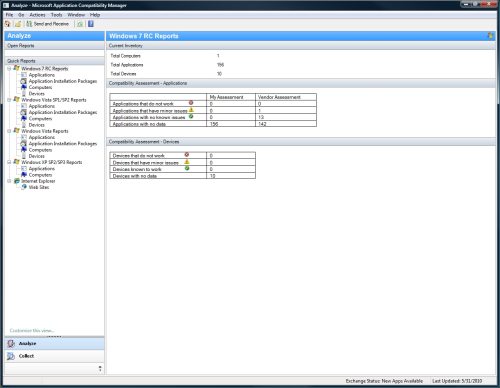The width and height of the screenshot is (500, 388).
Task: Click the open folder toolbar icon
Action: [x=18, y=24]
